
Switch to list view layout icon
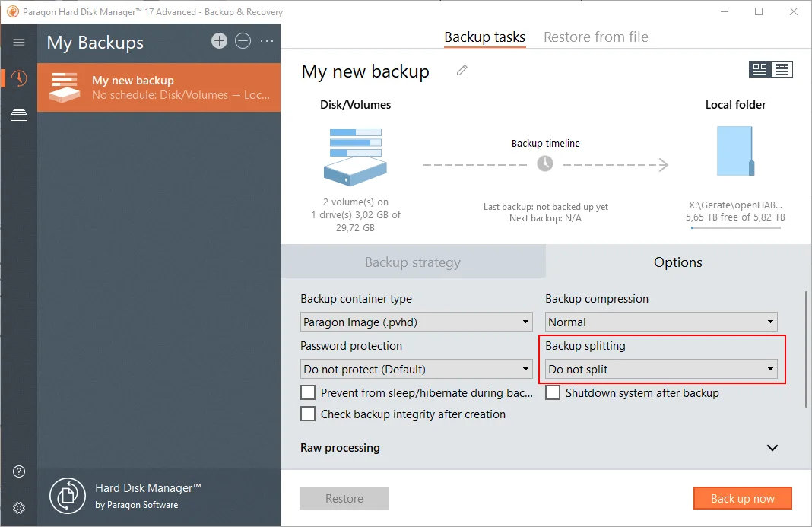(782, 69)
